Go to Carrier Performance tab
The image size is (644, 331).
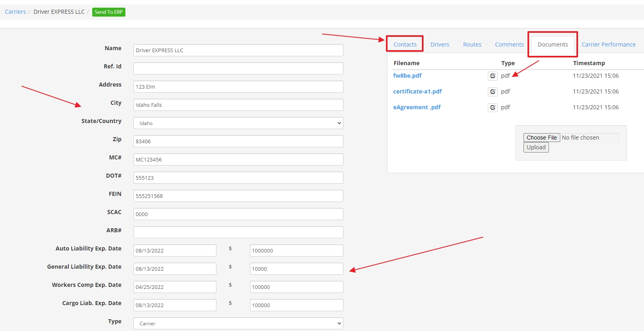click(608, 45)
